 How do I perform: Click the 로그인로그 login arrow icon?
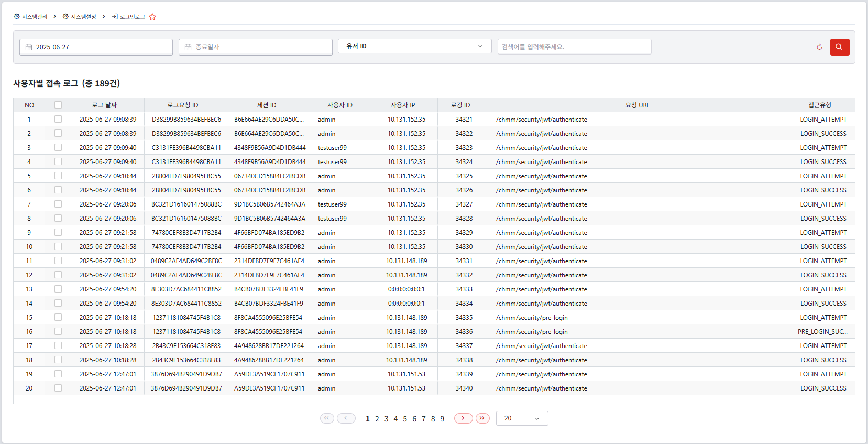click(115, 17)
